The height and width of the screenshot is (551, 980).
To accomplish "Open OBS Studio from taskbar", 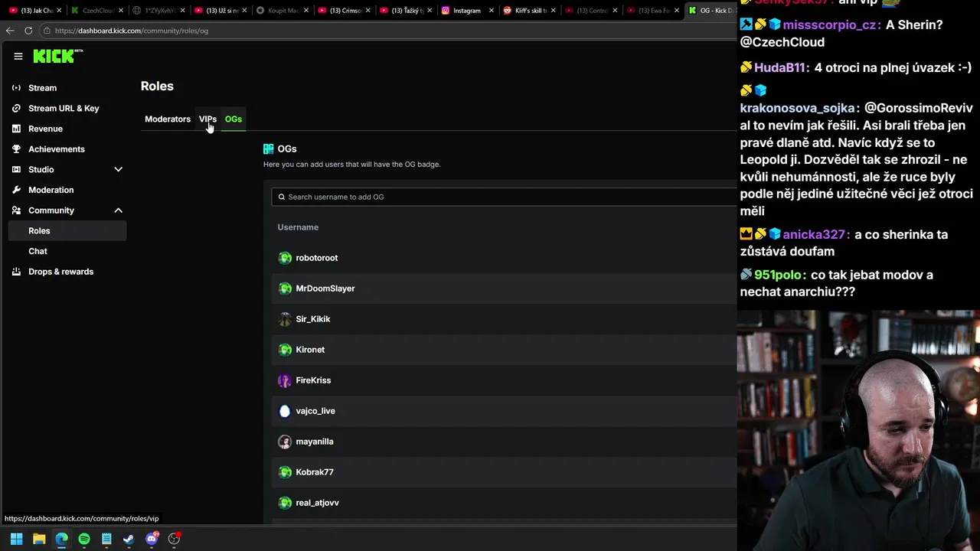I will pyautogui.click(x=174, y=539).
